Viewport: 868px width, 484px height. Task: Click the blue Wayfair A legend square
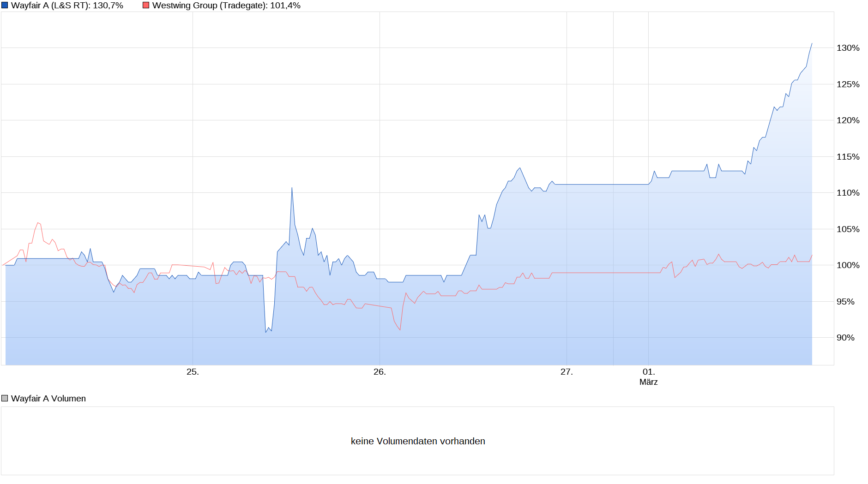pyautogui.click(x=5, y=6)
